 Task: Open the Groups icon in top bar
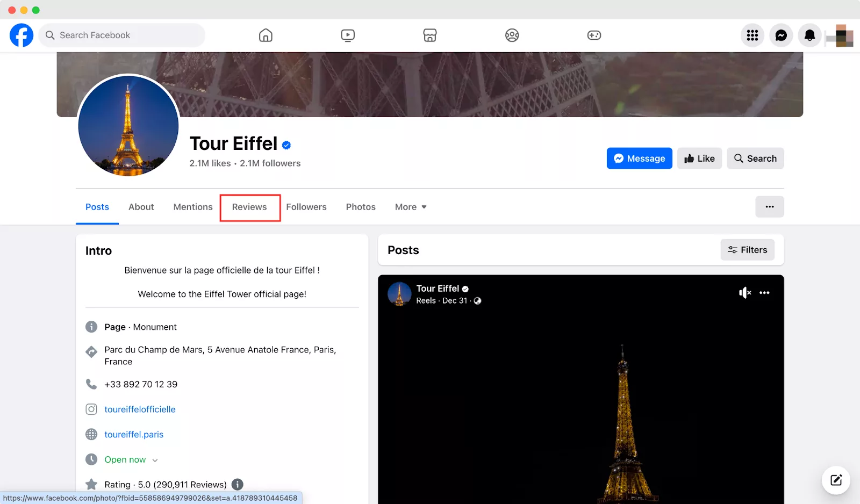(x=512, y=35)
